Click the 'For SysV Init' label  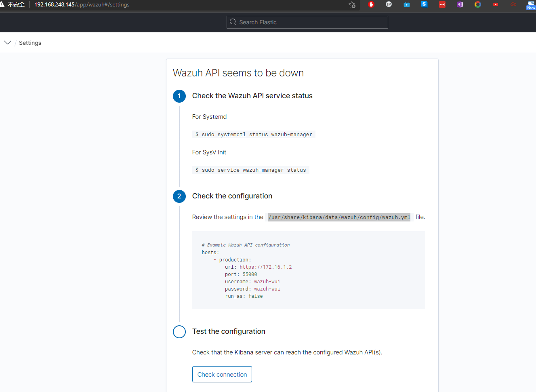pyautogui.click(x=209, y=152)
